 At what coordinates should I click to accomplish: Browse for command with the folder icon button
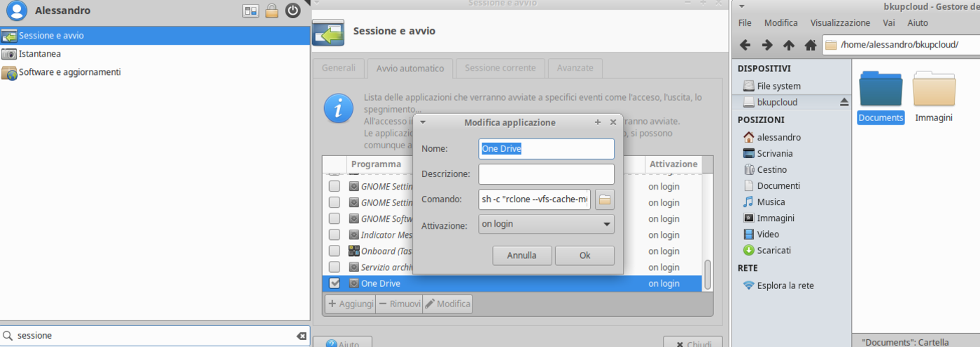point(605,199)
